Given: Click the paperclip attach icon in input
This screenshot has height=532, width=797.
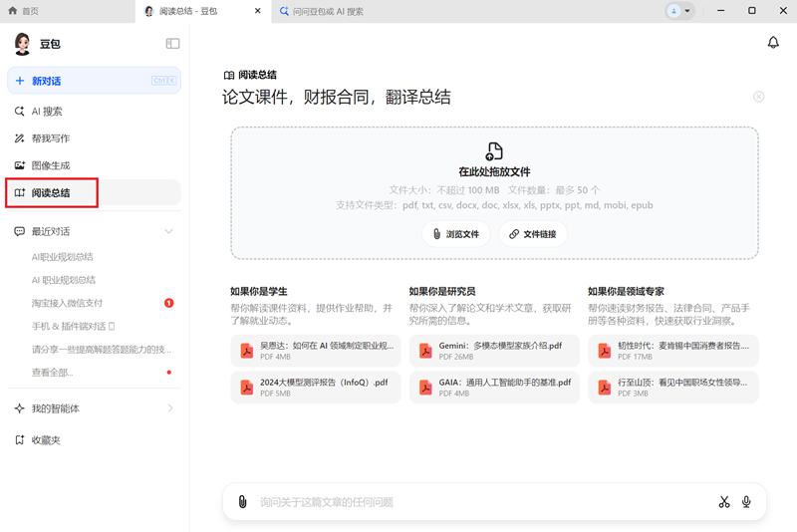Looking at the screenshot, I should tap(242, 502).
